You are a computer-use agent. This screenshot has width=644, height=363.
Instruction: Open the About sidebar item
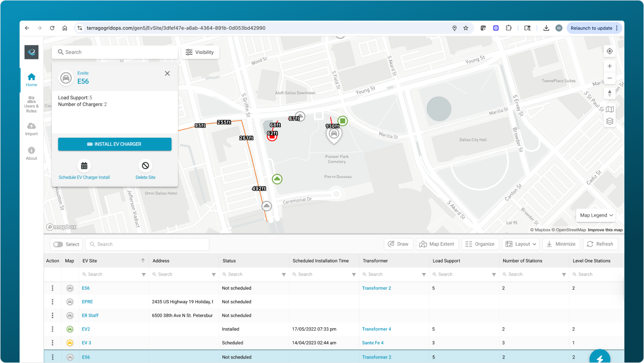[x=31, y=153]
